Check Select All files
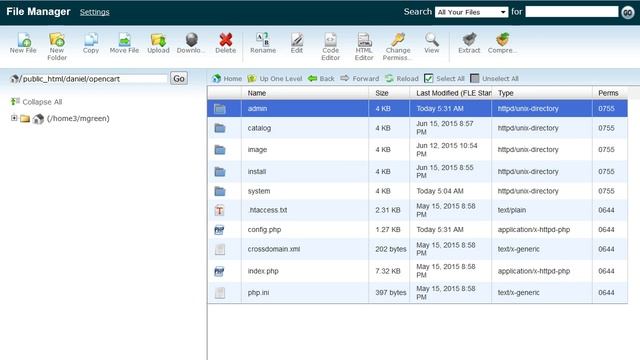 [x=444, y=78]
